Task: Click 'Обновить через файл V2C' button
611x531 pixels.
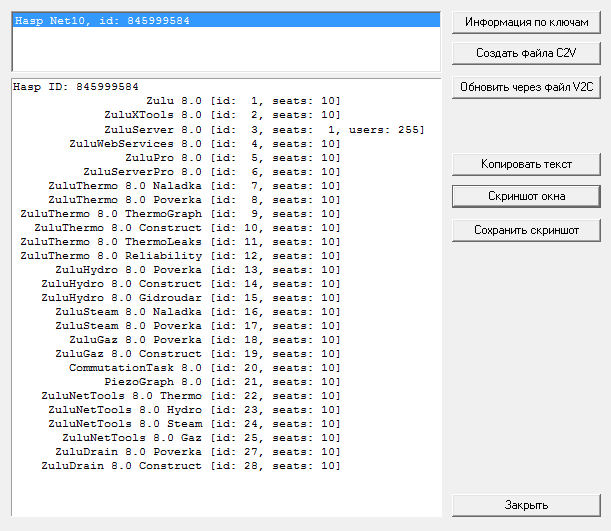Action: [526, 87]
